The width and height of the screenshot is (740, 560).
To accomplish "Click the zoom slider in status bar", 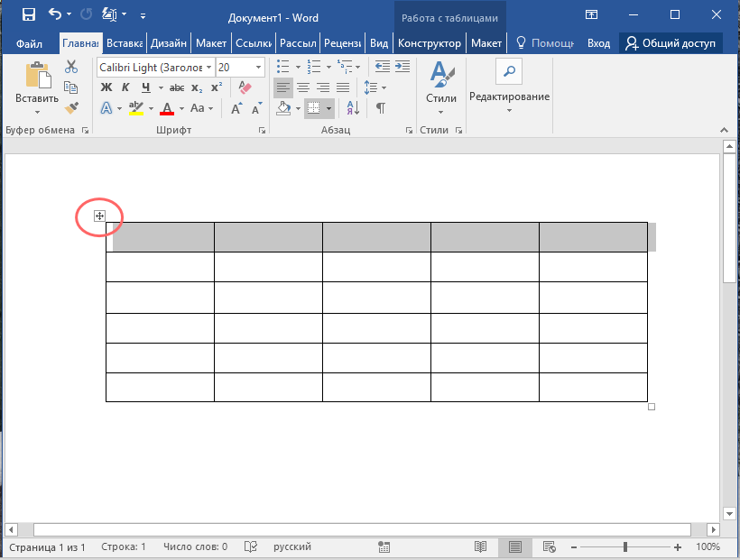I will [x=625, y=547].
